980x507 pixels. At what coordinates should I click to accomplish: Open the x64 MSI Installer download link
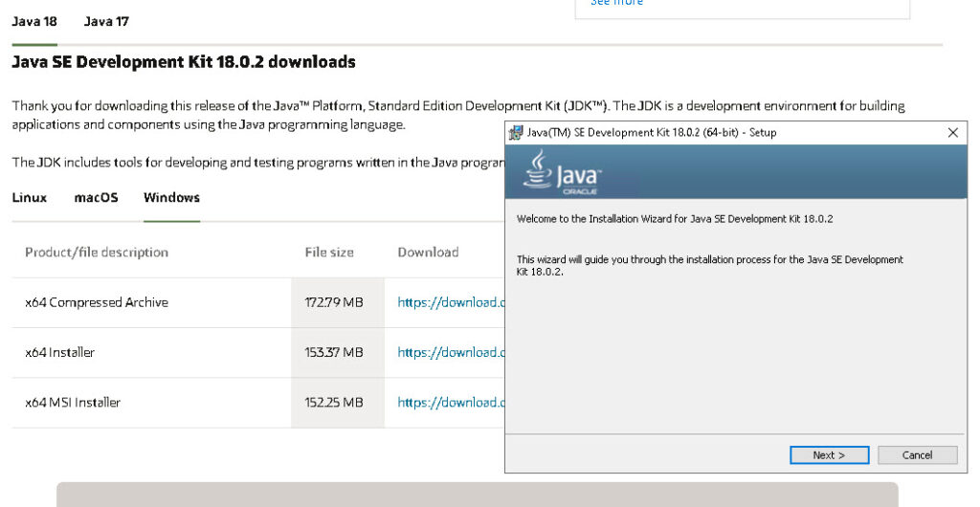pyautogui.click(x=451, y=402)
